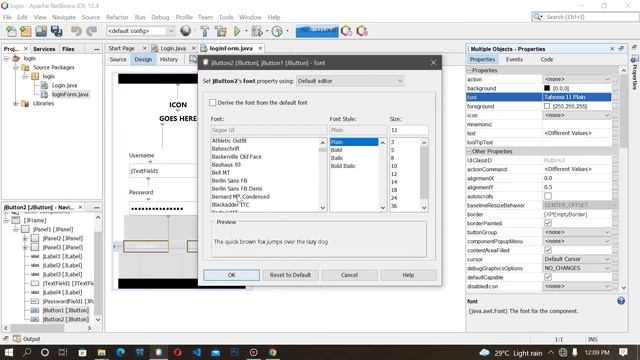Viewport: 640px width, 360px height.
Task: Open Windows Start menu
Action: tap(8, 352)
